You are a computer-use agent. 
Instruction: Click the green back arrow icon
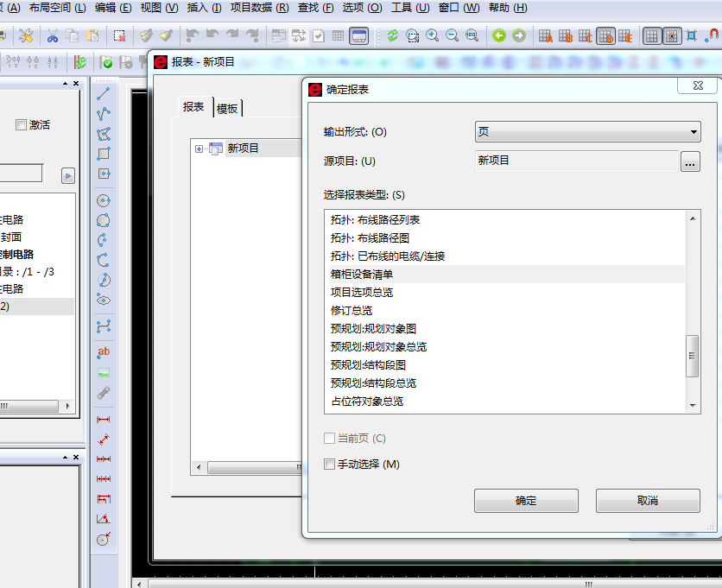[498, 35]
